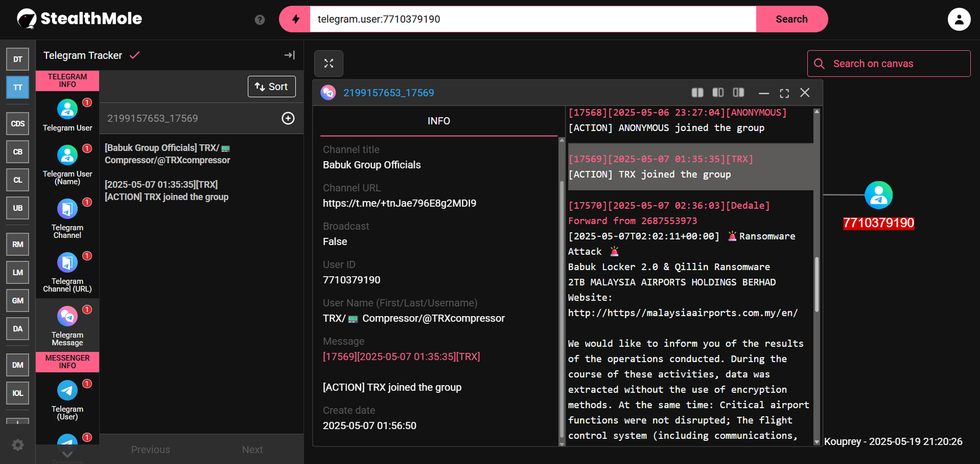Select message 17570 header from Dedale
The width and height of the screenshot is (980, 464).
pyautogui.click(x=669, y=206)
